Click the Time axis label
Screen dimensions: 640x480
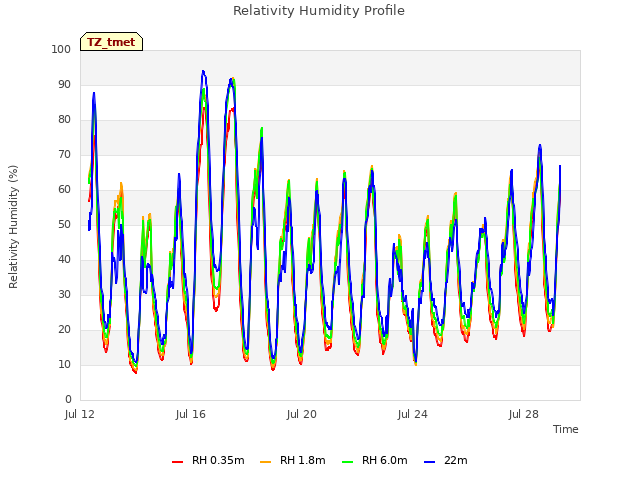(566, 429)
